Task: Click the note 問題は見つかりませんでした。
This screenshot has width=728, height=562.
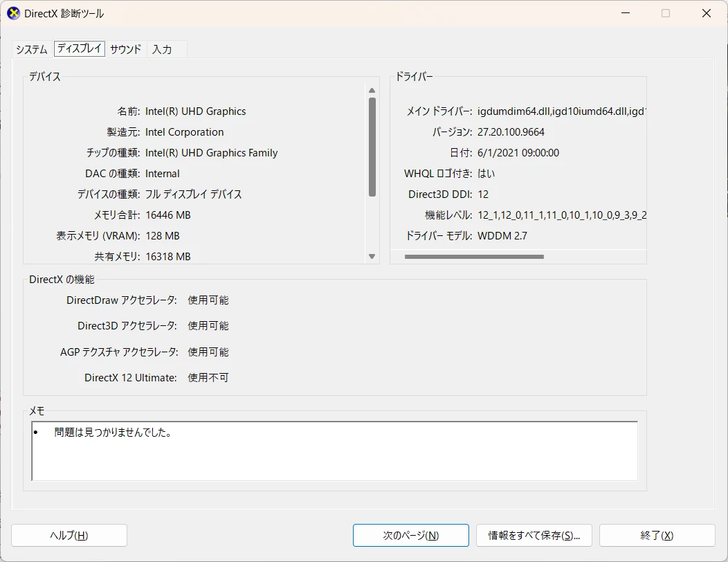Action: [113, 433]
